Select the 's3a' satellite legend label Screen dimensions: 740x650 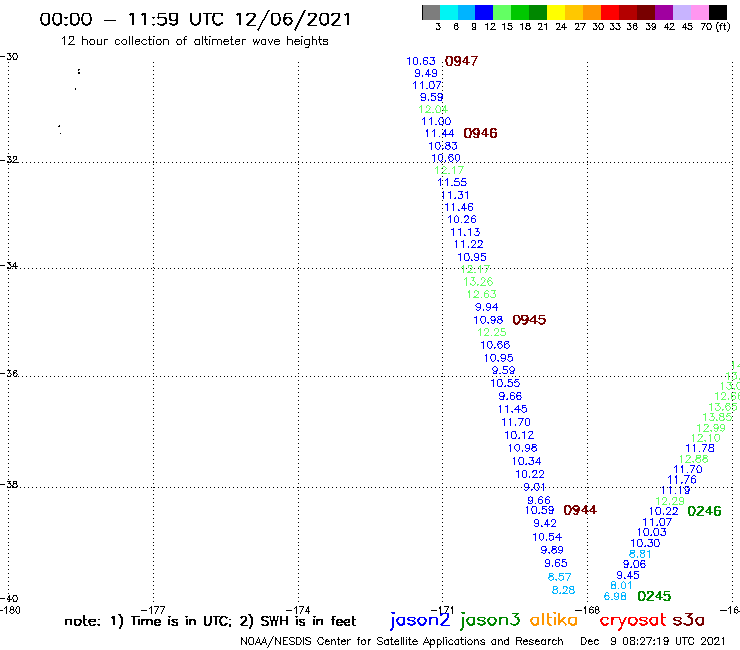688,620
